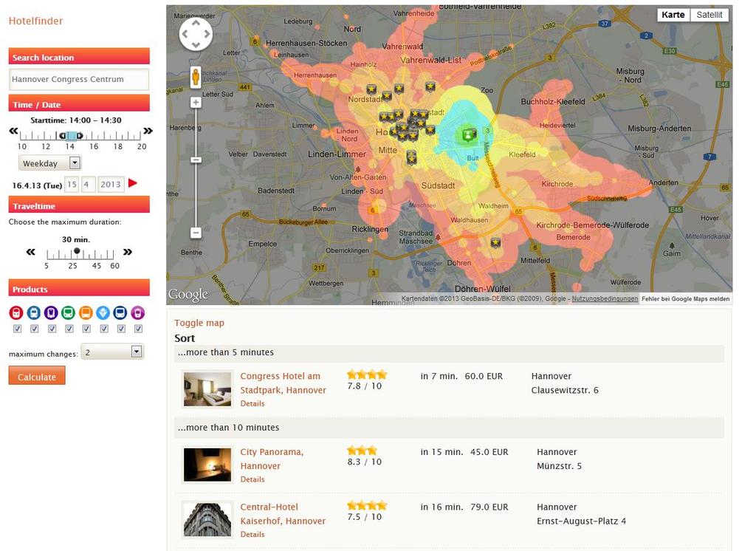
Task: Click Fehler bei Google Maps melden
Action: coord(686,298)
